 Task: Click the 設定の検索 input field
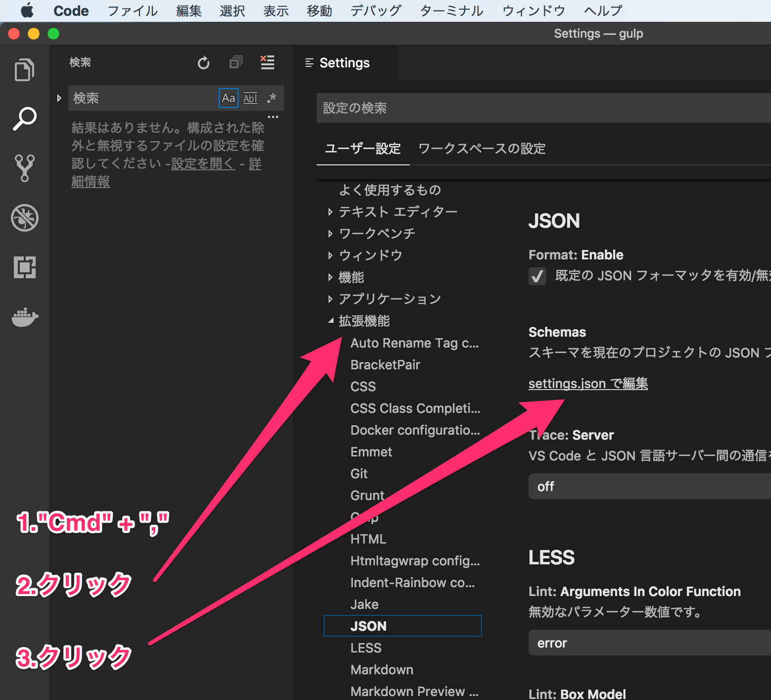click(495, 108)
